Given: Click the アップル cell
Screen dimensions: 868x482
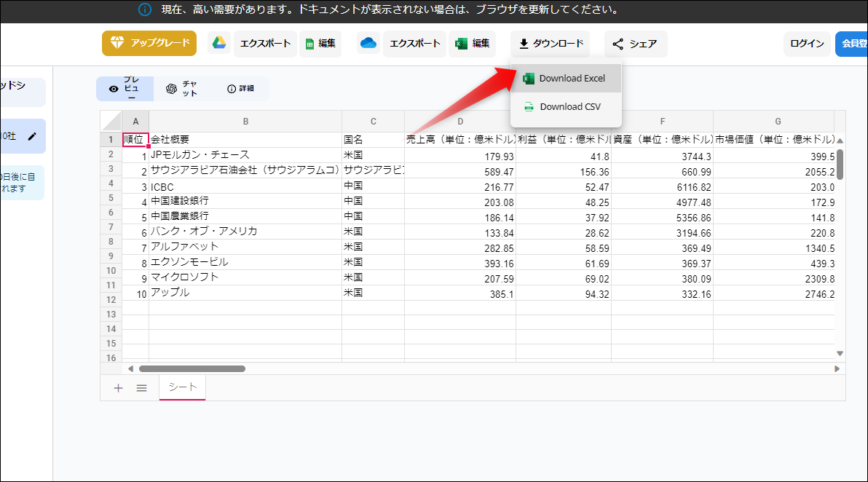Looking at the screenshot, I should [245, 293].
